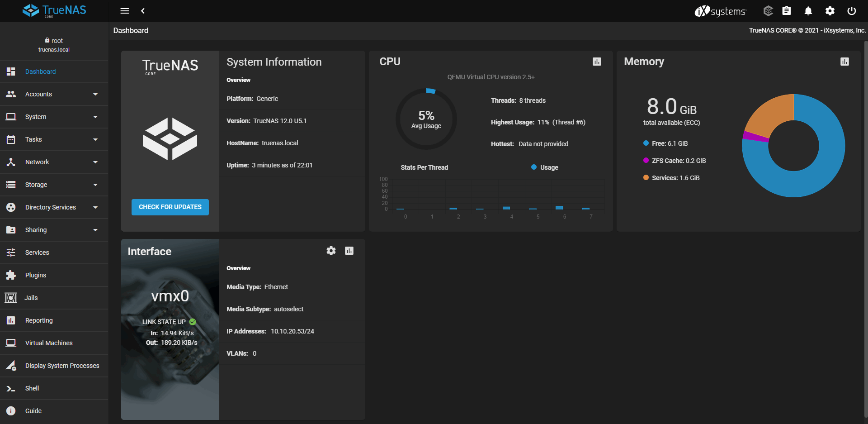Expand the Network dropdown arrow
Image resolution: width=868 pixels, height=424 pixels.
point(95,162)
